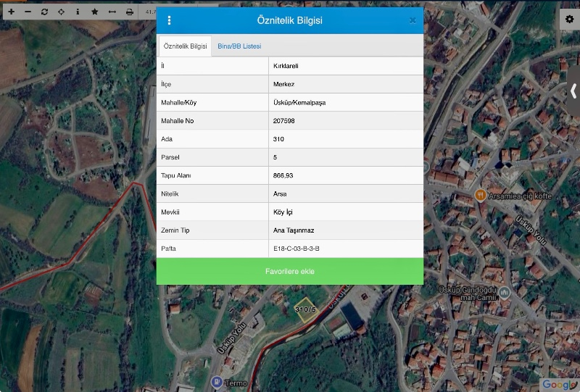Close the Öznitelik Bilgisi dialog

pos(413,20)
